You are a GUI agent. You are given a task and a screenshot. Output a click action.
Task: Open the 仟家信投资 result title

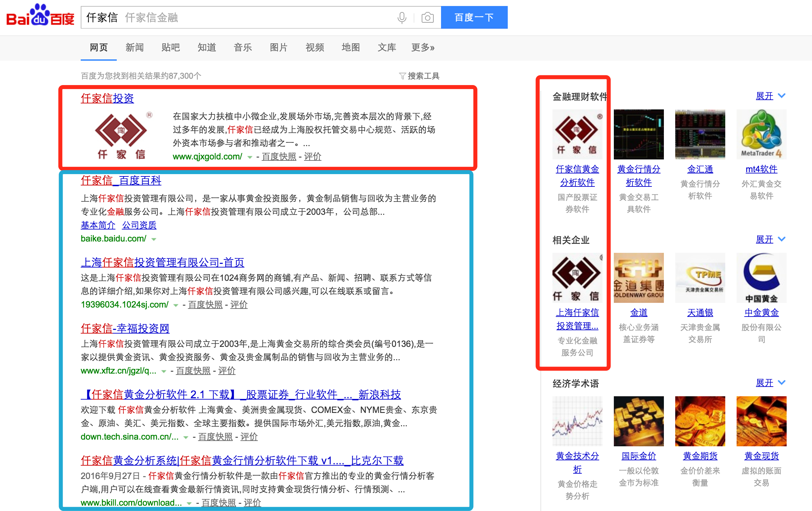[x=107, y=98]
